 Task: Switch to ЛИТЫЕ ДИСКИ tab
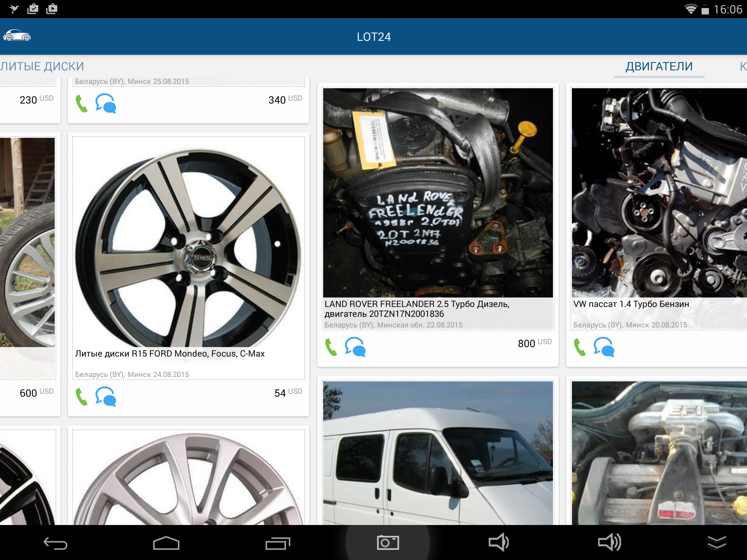click(42, 66)
